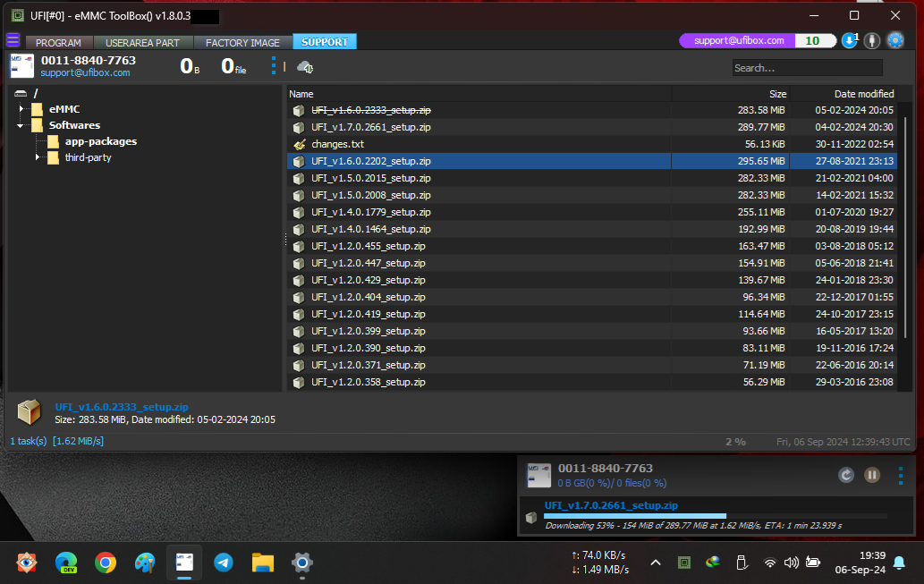924x584 pixels.
Task: Switch to the SUPPORT tab
Action: click(325, 42)
